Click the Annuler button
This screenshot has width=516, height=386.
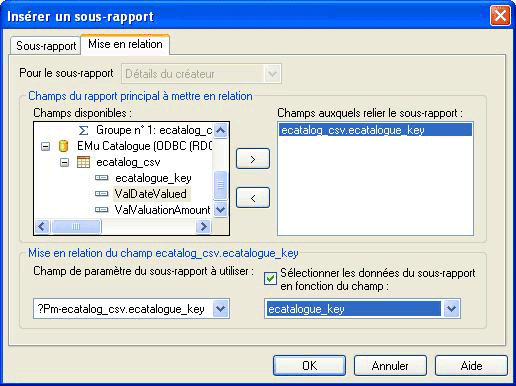(390, 366)
